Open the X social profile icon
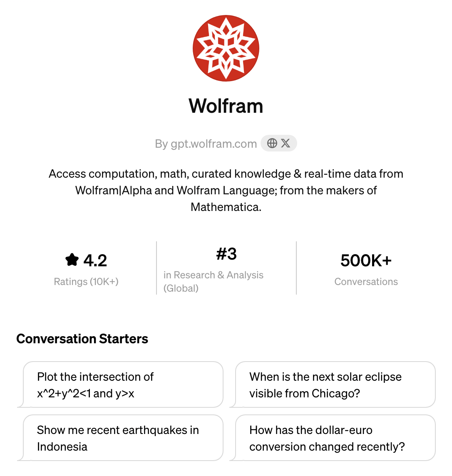452x476 pixels. [x=286, y=143]
